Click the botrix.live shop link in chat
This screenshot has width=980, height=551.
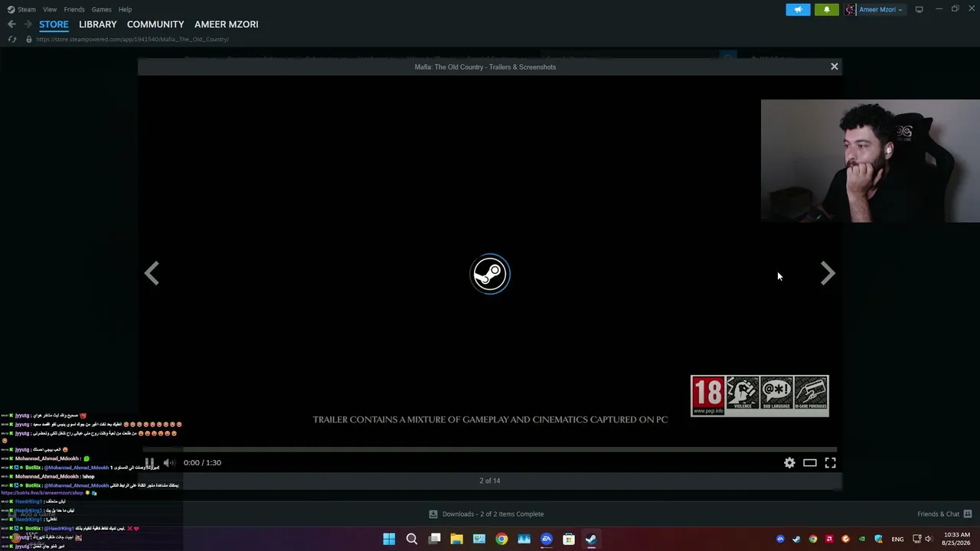(x=42, y=493)
